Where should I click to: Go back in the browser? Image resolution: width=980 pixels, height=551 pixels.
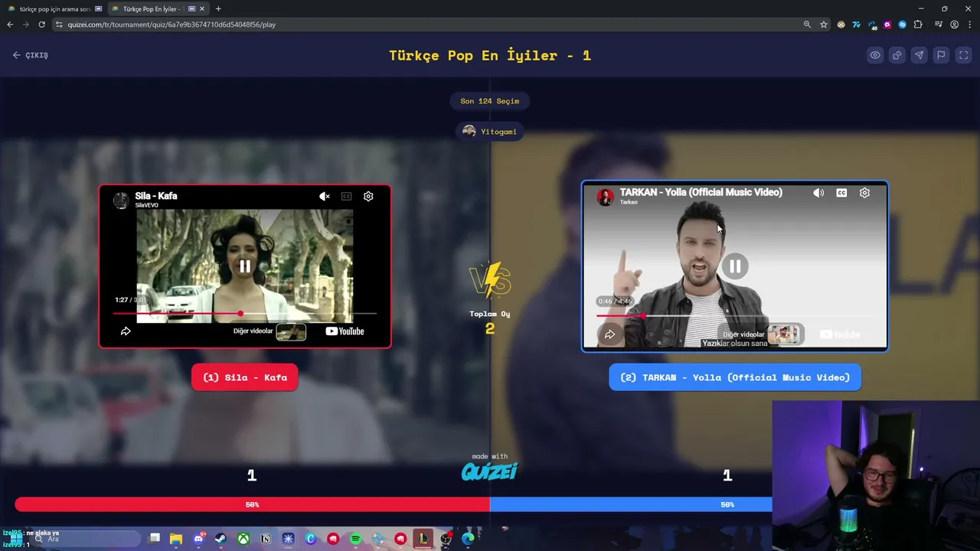point(10,24)
